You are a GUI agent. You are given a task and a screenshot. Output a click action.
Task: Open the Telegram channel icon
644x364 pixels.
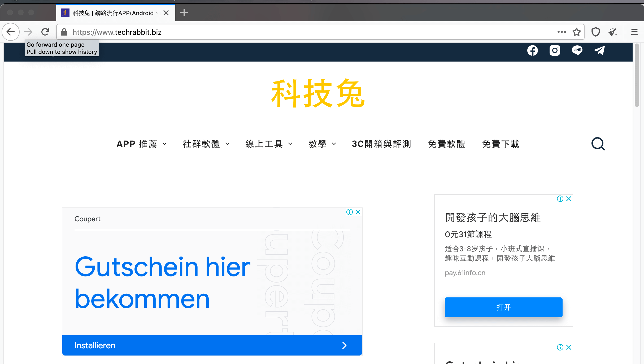(x=599, y=50)
